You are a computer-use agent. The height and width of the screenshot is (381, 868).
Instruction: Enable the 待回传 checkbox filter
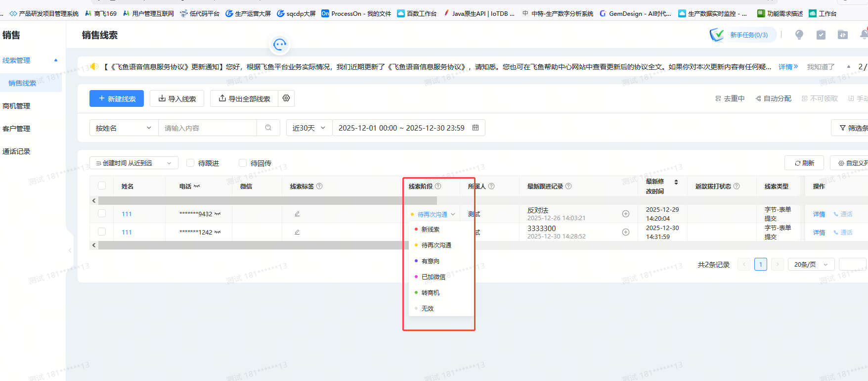(243, 163)
